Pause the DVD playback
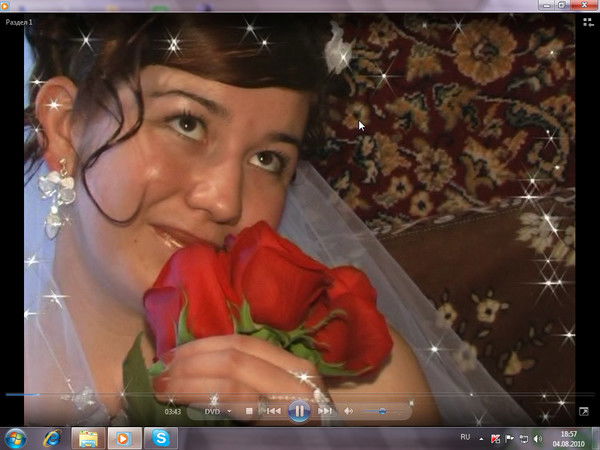The image size is (600, 450). click(298, 410)
